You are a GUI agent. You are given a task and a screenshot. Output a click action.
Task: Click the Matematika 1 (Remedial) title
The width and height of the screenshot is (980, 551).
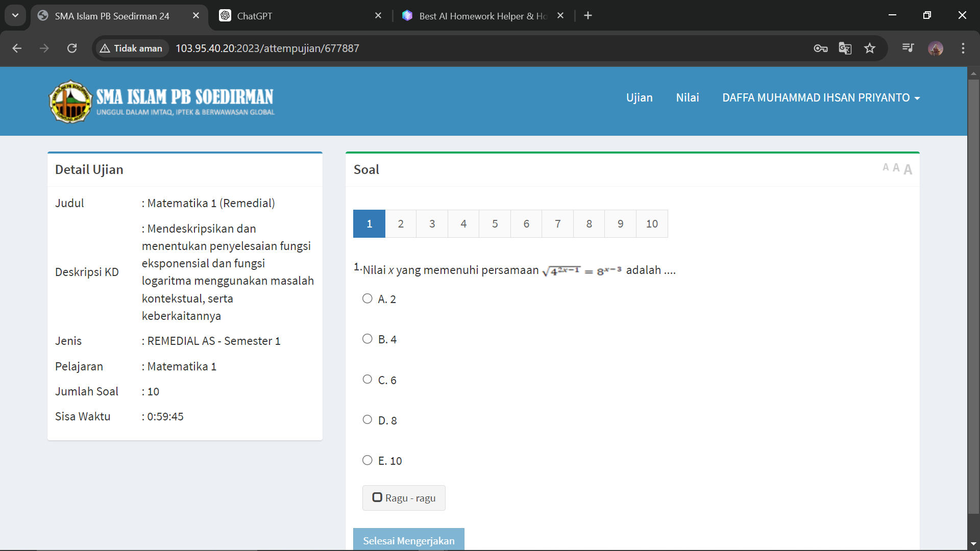(211, 203)
